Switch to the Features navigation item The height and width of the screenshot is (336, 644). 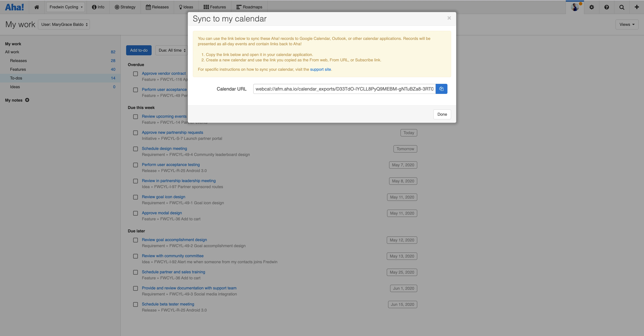(x=214, y=7)
